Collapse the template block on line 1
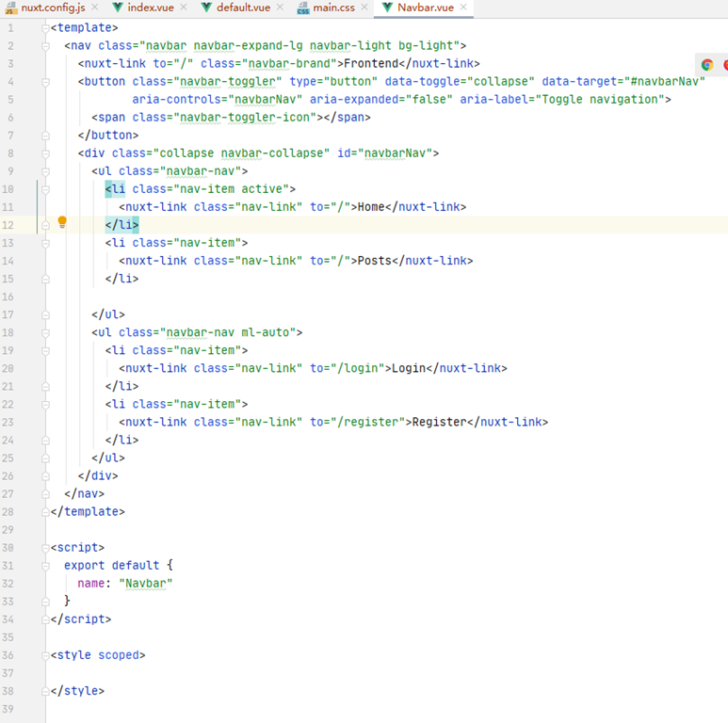The width and height of the screenshot is (728, 723). point(45,28)
